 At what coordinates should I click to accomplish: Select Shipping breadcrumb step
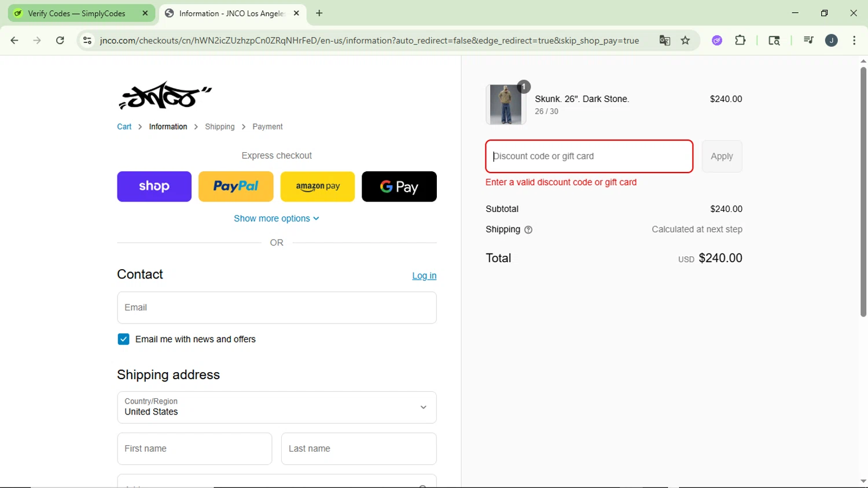[220, 127]
